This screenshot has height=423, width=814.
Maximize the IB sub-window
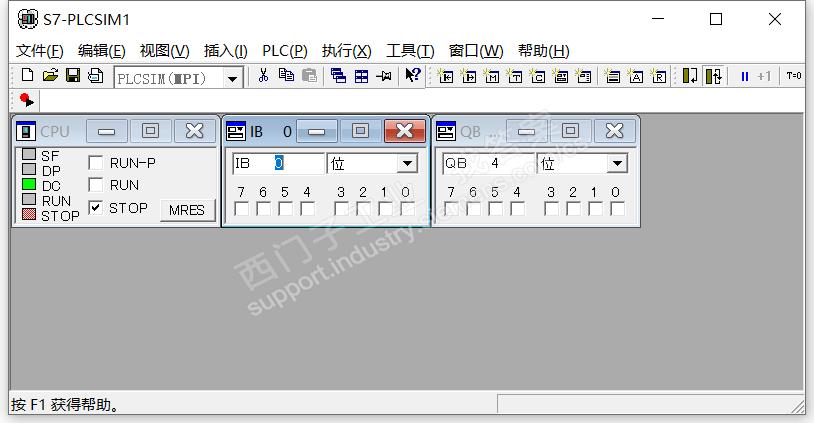360,131
